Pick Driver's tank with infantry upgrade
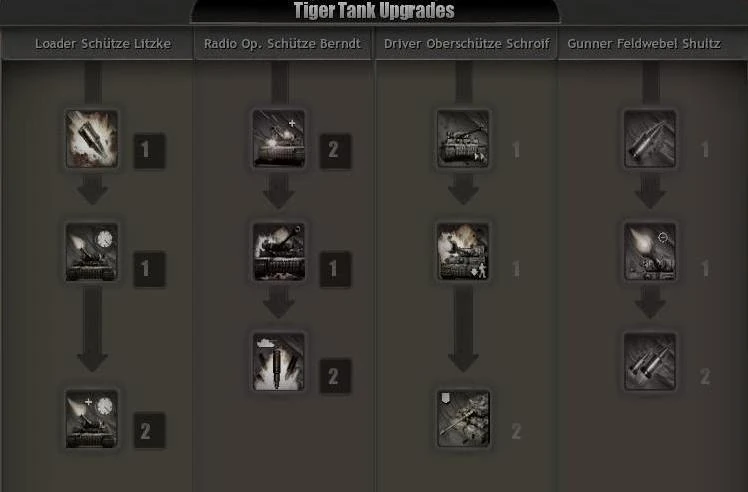 pyautogui.click(x=463, y=251)
